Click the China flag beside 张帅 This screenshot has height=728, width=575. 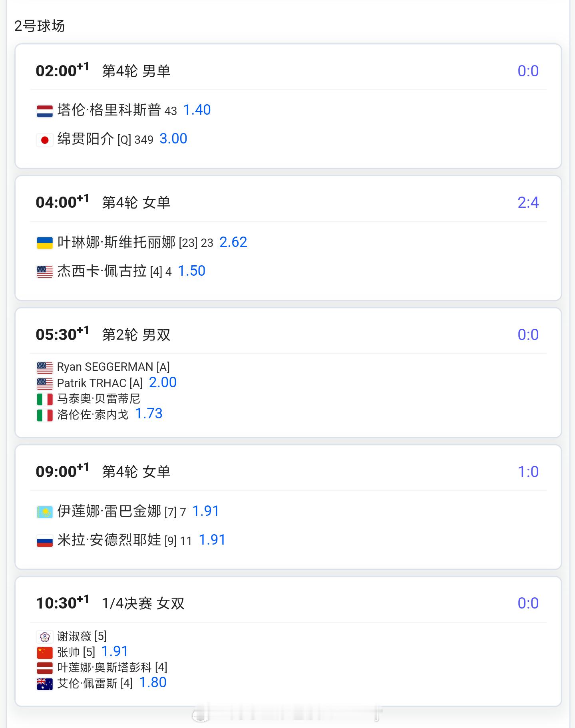[x=45, y=652]
